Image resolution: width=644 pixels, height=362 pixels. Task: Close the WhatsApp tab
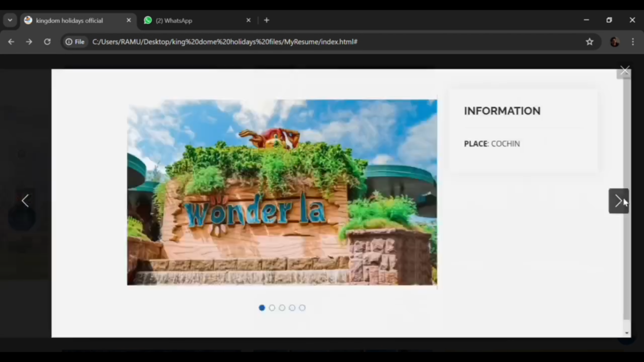pos(248,20)
